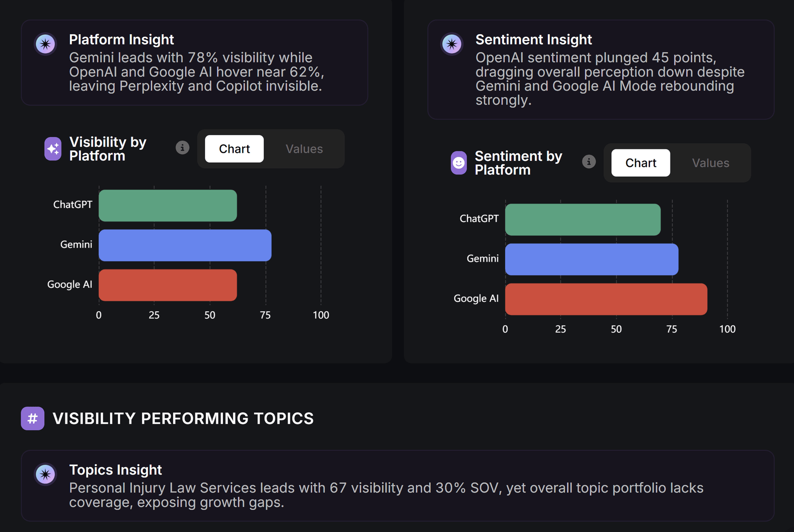Open info tooltip for Sentiment by Platform
The height and width of the screenshot is (532, 794).
(x=589, y=161)
